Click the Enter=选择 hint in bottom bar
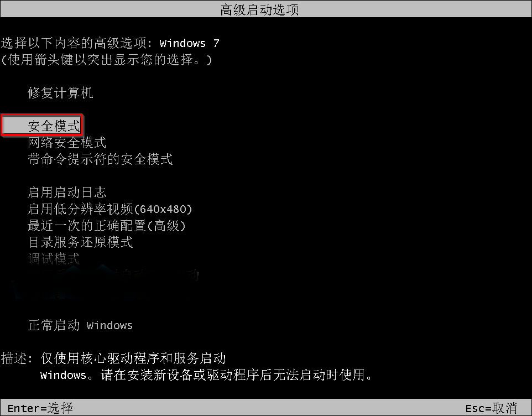The width and height of the screenshot is (532, 416). (40, 408)
